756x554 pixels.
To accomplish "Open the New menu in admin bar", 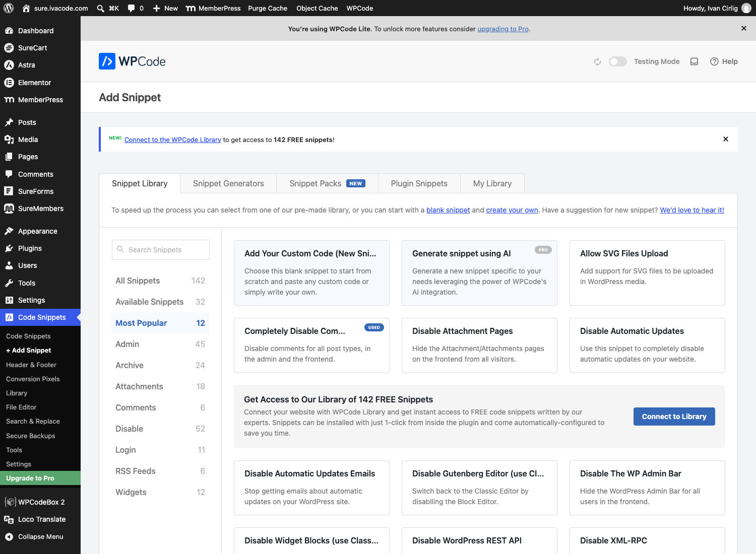I will (x=165, y=8).
